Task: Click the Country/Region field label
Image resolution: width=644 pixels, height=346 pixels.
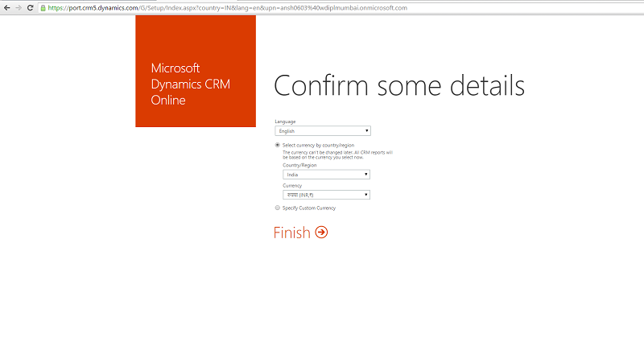Action: pos(299,165)
